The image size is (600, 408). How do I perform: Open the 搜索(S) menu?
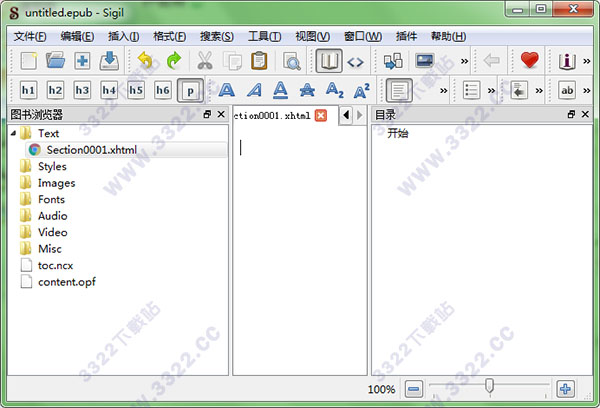[x=217, y=37]
